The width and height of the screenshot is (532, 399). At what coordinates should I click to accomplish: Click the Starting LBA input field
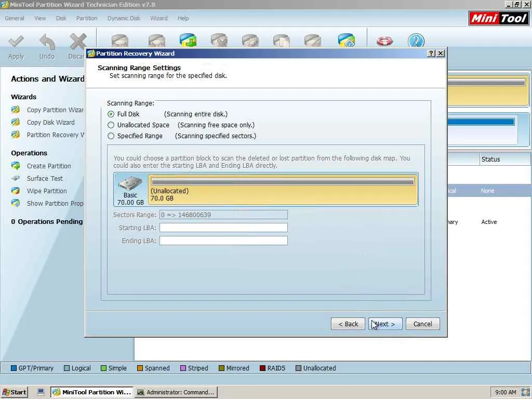[x=223, y=228]
